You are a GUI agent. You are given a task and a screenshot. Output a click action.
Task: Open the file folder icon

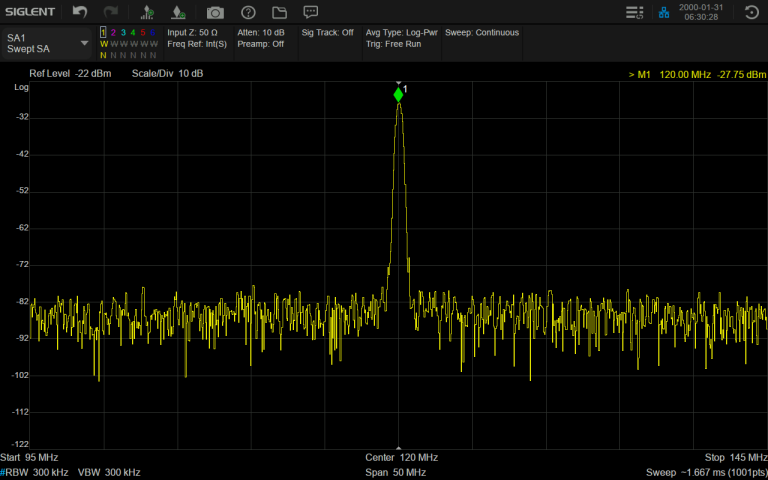point(279,12)
